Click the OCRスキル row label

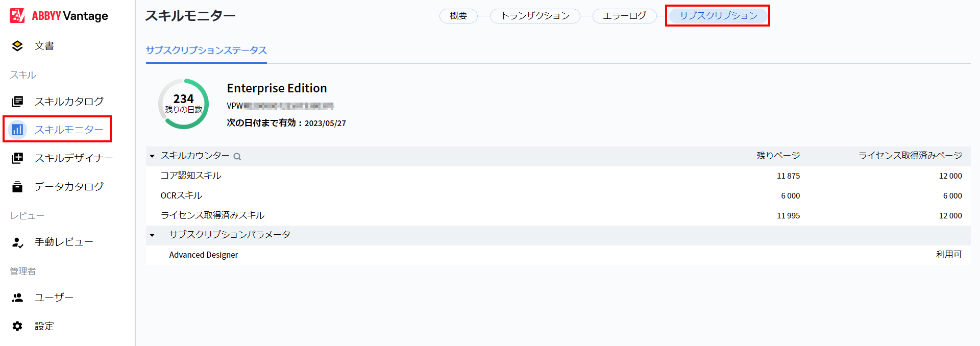(x=181, y=195)
